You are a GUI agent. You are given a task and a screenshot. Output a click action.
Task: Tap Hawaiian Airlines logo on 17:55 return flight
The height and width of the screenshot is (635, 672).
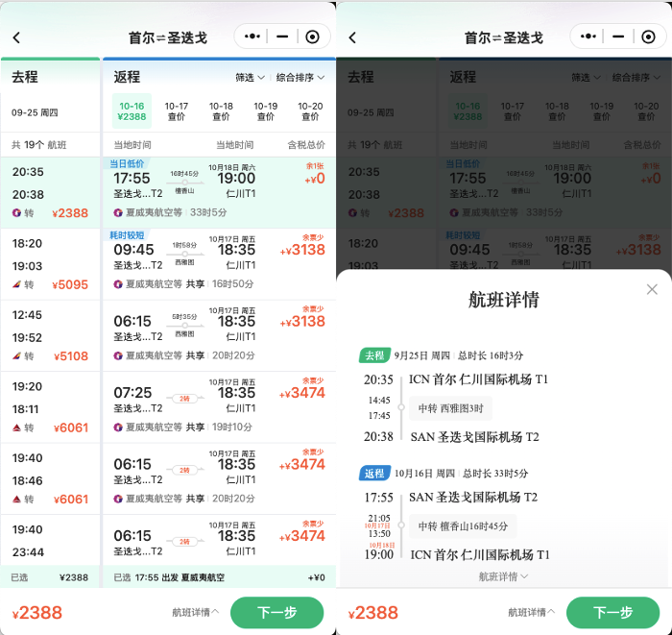point(118,212)
